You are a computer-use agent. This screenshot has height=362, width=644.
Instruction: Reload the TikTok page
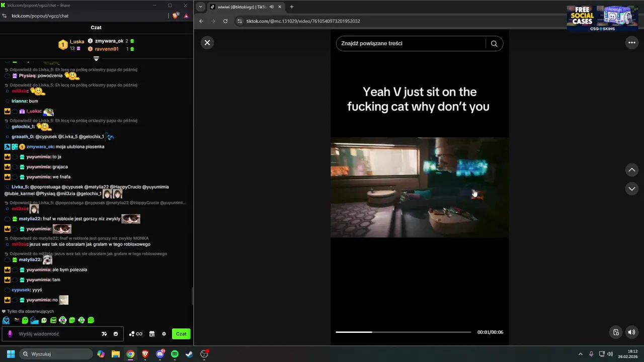pos(225,21)
